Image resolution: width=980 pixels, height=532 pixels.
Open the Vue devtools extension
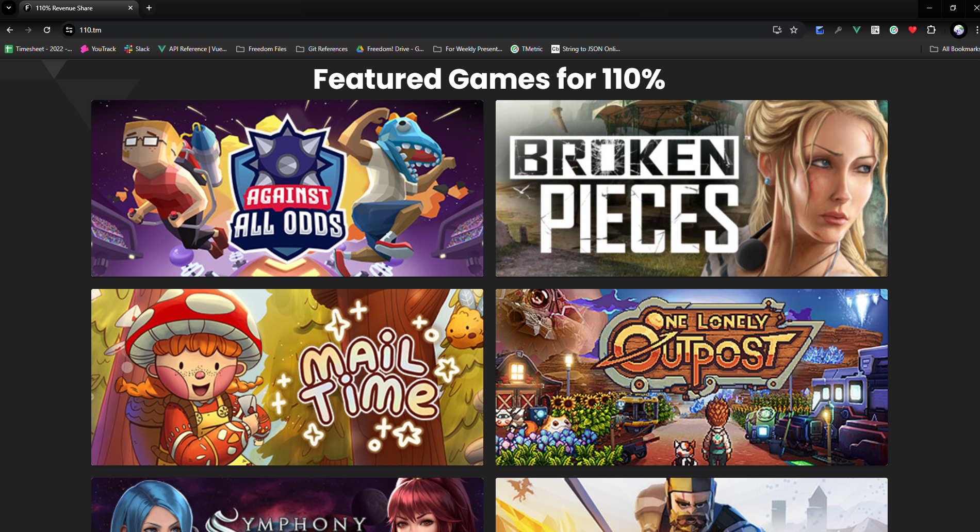(x=857, y=30)
